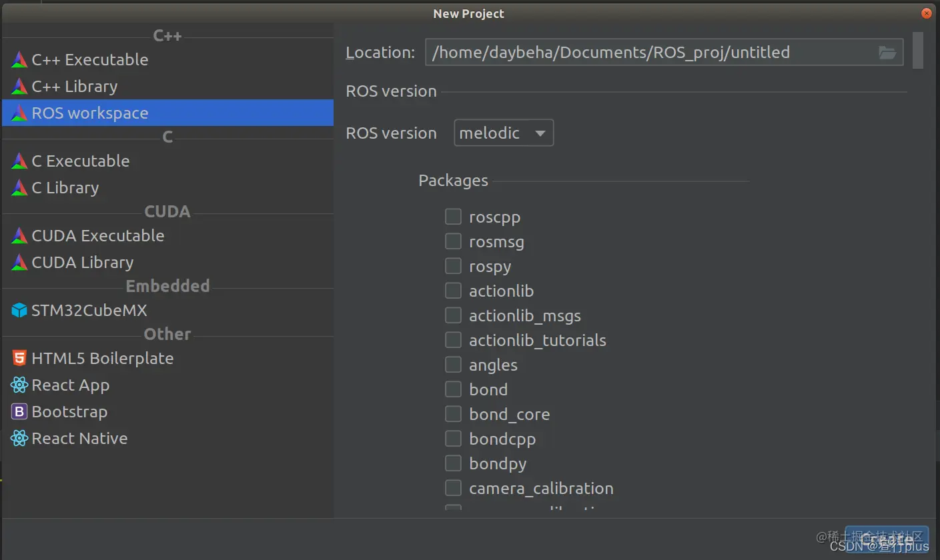Choose C Executable project type
Image resolution: width=940 pixels, height=560 pixels.
coord(81,161)
